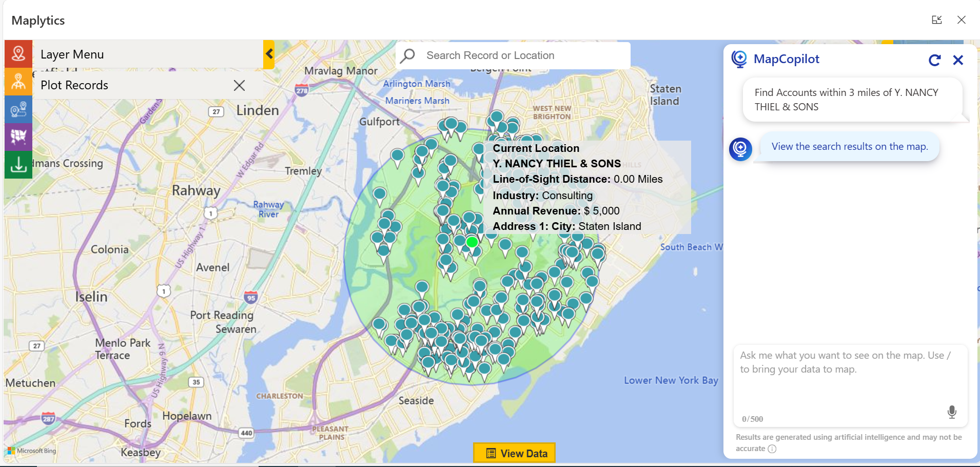Select the purple US map sidebar icon
This screenshot has height=467, width=980.
(x=18, y=137)
